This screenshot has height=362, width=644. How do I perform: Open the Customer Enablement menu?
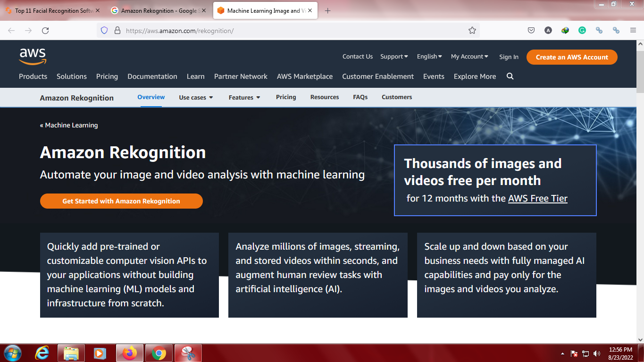(378, 76)
